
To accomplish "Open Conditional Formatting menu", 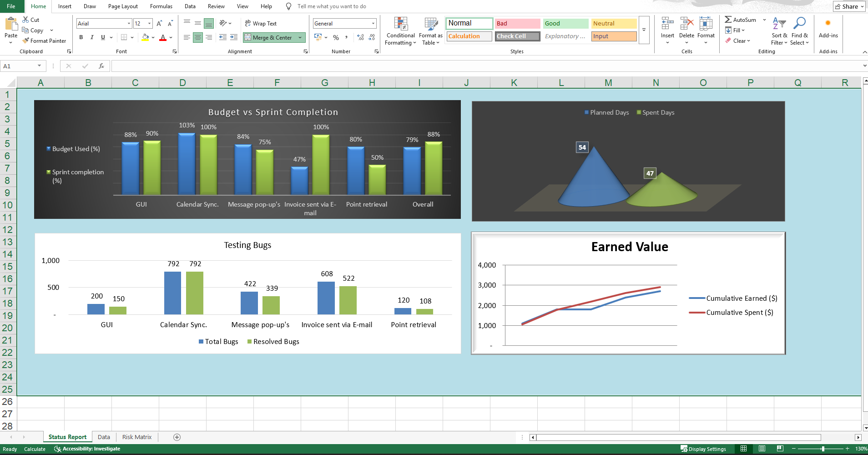I will pos(400,31).
